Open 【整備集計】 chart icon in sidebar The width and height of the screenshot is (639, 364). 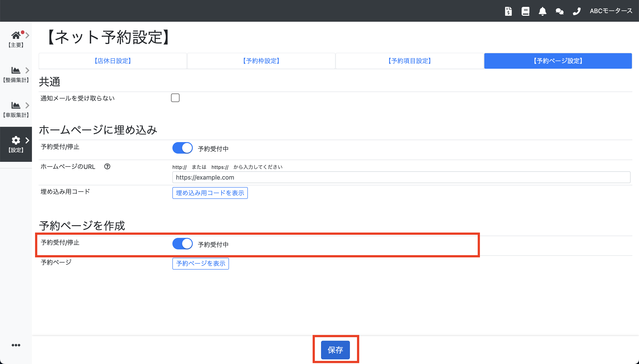(x=16, y=70)
